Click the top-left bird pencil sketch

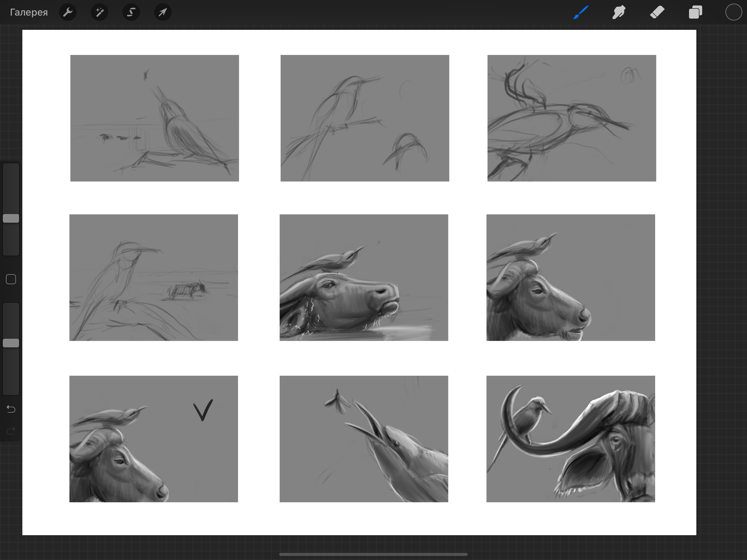tap(154, 118)
